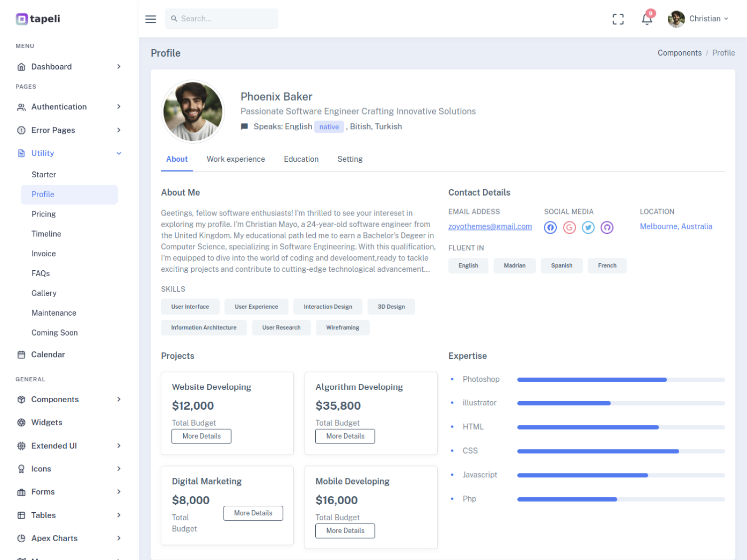Open the Twitter social icon
Image resolution: width=747 pixels, height=560 pixels.
(588, 227)
